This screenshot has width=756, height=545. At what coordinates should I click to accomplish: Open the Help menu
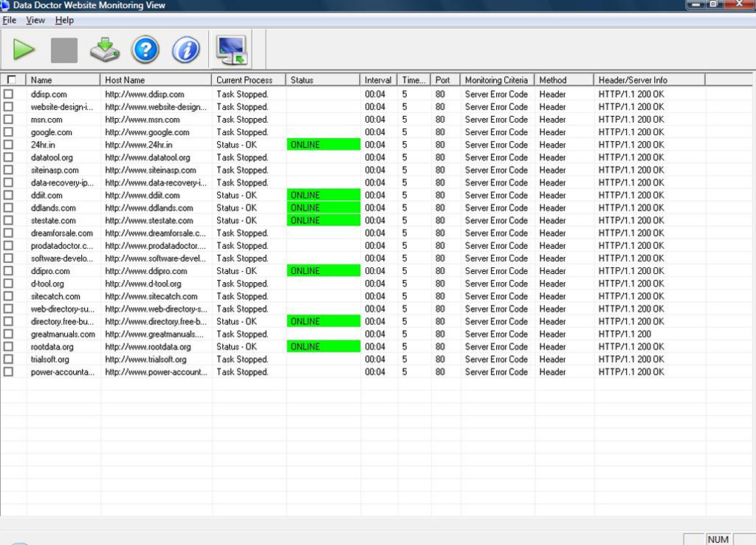(64, 20)
